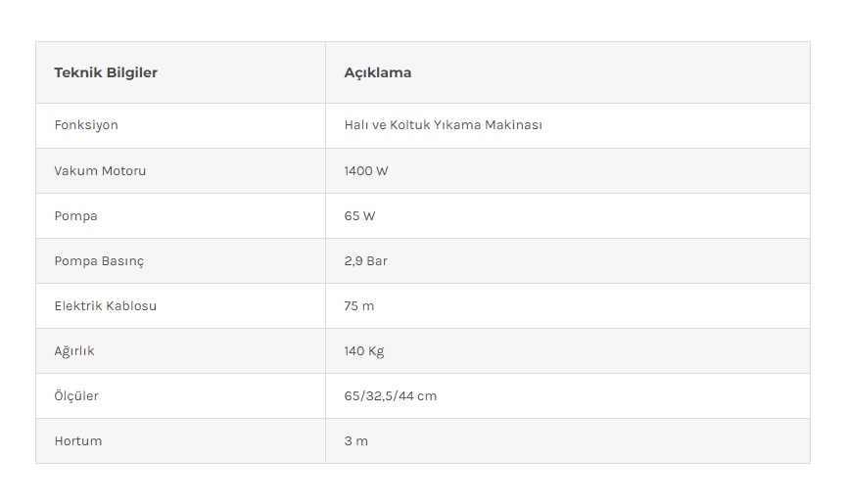Click the Teknik Bilgiler column header
Viewport: 847px width, 504px height.
(x=106, y=72)
